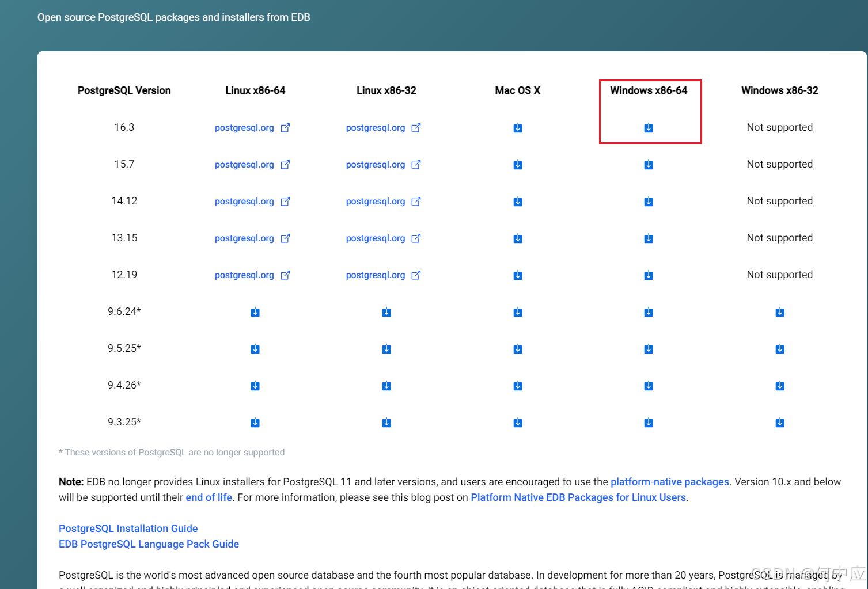The width and height of the screenshot is (868, 589).
Task: Select the 12.19 version cell
Action: (x=124, y=275)
